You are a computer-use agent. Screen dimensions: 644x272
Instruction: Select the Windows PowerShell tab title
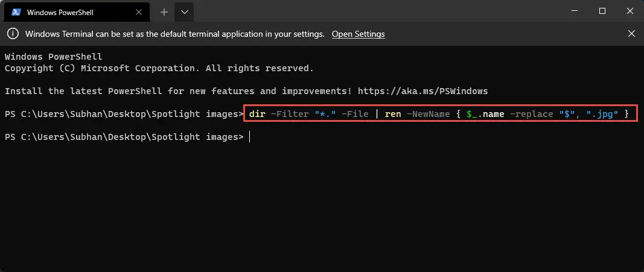[x=60, y=12]
